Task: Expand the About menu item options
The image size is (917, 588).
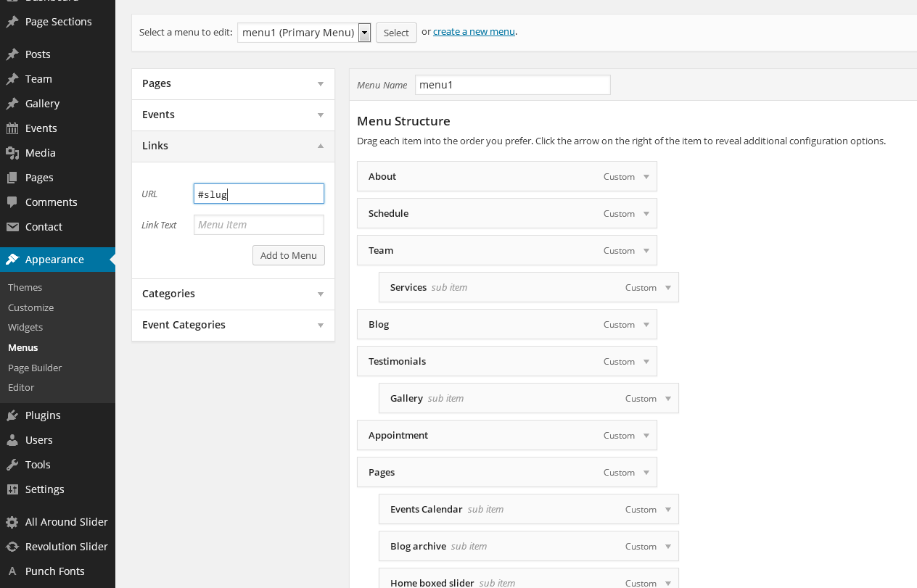Action: click(x=646, y=177)
